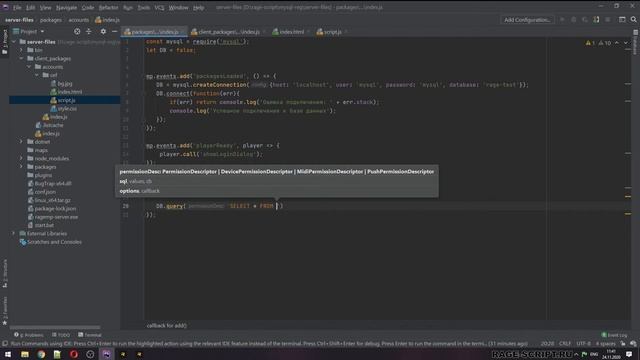Screen dimensions: 640x360
Task: Go to previous highlighted error arrow
Action: coord(617,43)
